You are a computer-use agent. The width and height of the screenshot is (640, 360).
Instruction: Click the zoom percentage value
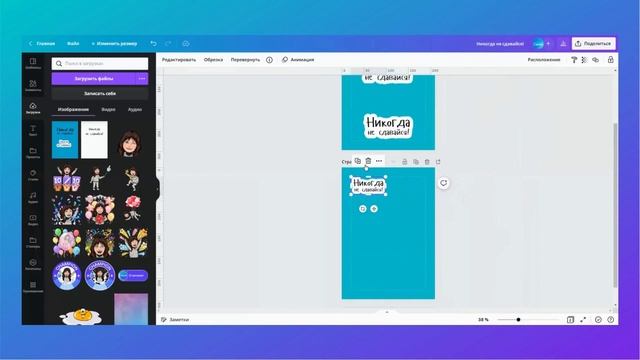(x=483, y=320)
